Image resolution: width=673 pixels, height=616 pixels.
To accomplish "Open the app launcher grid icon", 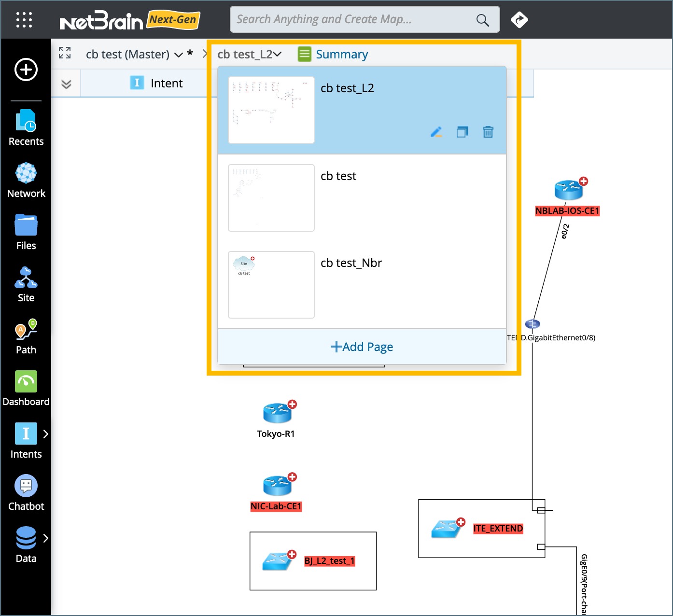I will pos(24,20).
